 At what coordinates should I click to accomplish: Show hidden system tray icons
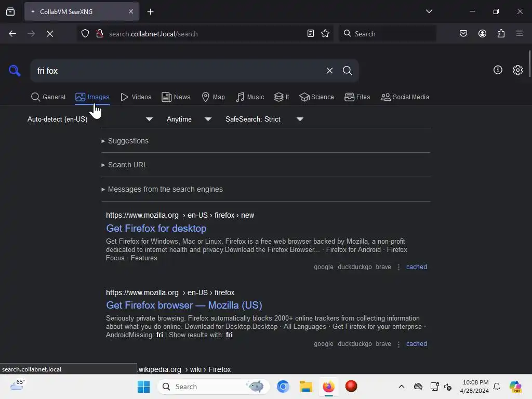pyautogui.click(x=402, y=387)
